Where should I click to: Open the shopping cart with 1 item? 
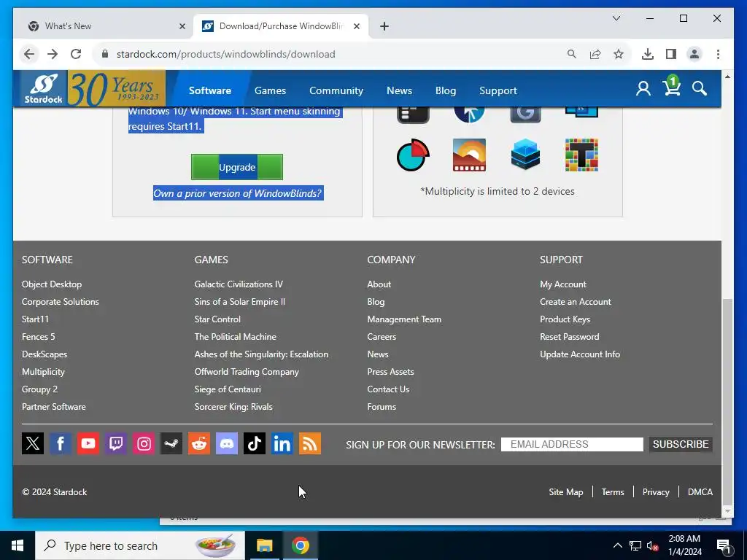pos(672,86)
